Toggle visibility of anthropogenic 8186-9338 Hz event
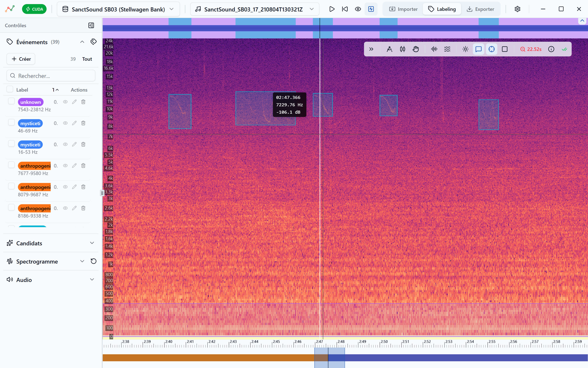This screenshot has width=588, height=368. pos(65,208)
